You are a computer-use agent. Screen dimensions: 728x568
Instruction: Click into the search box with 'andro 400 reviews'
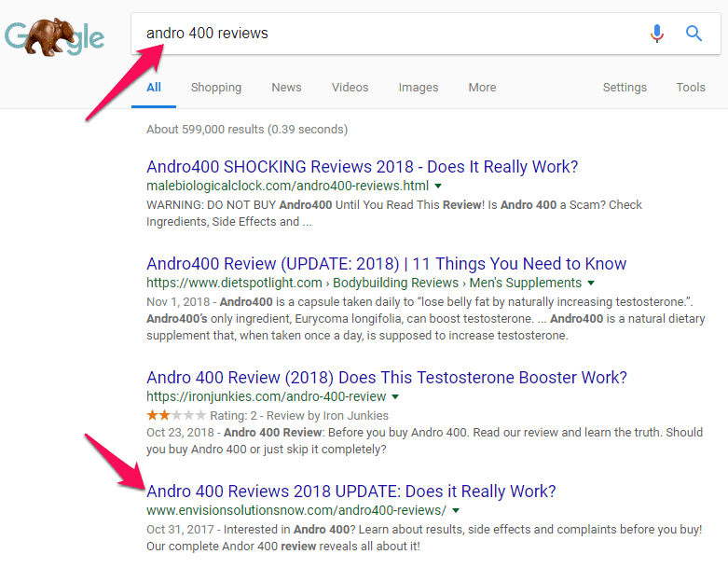(x=425, y=34)
